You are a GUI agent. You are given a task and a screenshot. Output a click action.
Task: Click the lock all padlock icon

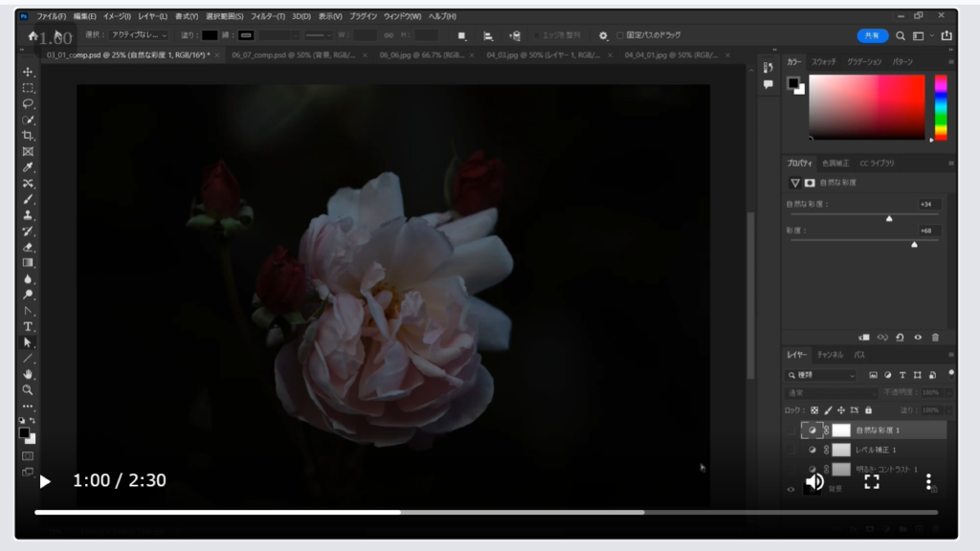coord(868,410)
